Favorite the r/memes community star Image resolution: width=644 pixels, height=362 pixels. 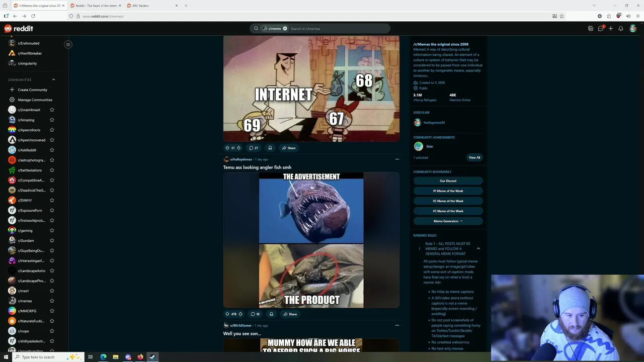point(52,301)
